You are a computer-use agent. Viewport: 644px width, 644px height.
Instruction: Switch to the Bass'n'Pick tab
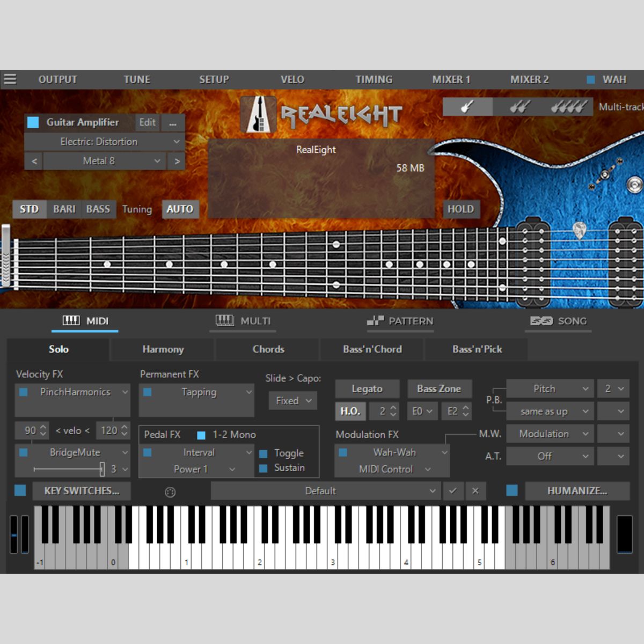pyautogui.click(x=477, y=349)
